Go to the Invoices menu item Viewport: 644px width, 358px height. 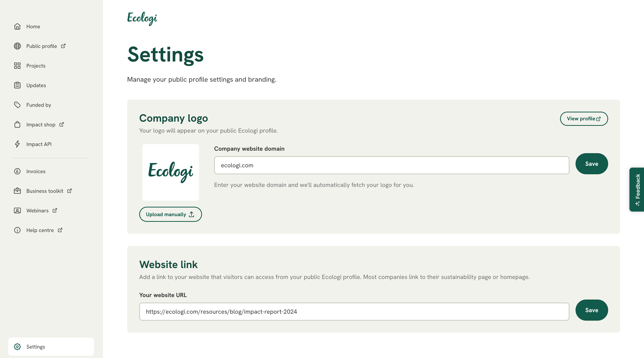tap(36, 171)
